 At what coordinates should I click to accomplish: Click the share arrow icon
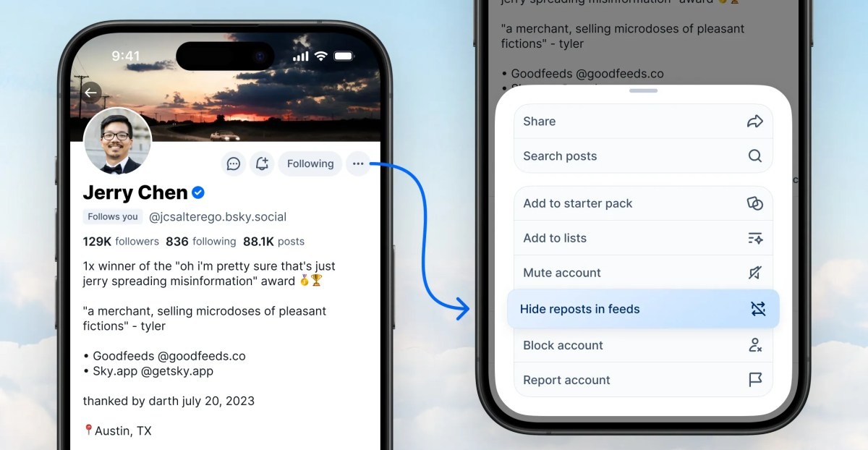tap(755, 122)
